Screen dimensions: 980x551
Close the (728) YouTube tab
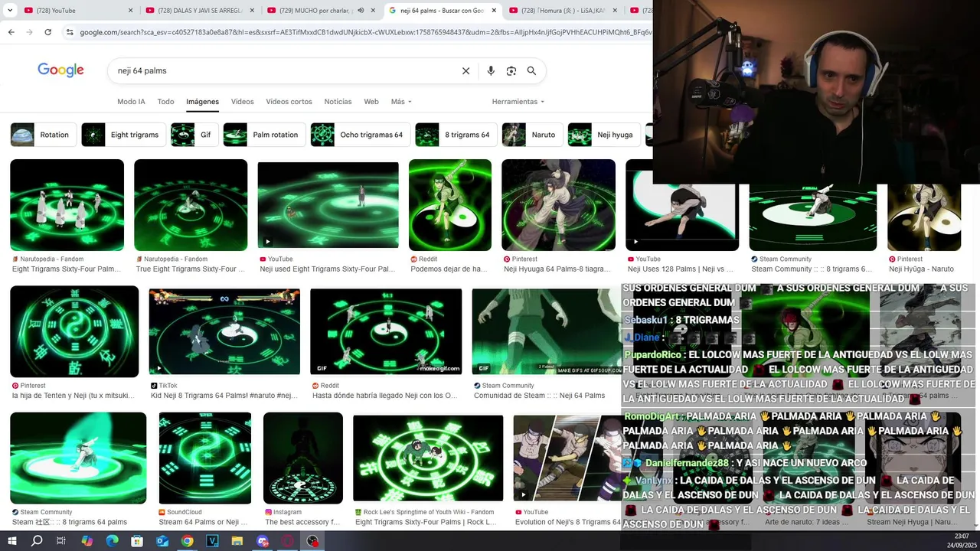click(130, 11)
